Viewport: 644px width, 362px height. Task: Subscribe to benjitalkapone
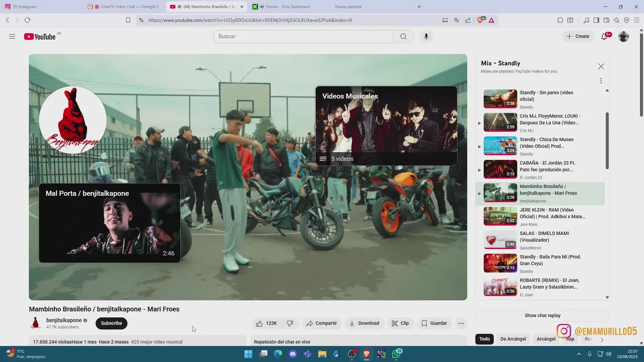point(111,323)
